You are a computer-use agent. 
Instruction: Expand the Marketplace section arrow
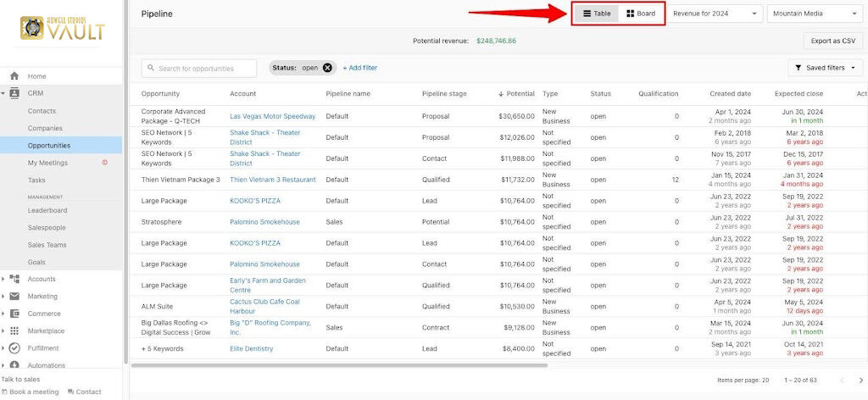(x=3, y=331)
